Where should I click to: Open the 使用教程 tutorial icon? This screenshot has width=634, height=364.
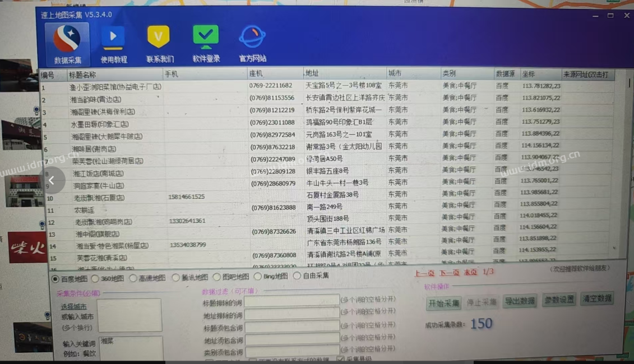114,44
